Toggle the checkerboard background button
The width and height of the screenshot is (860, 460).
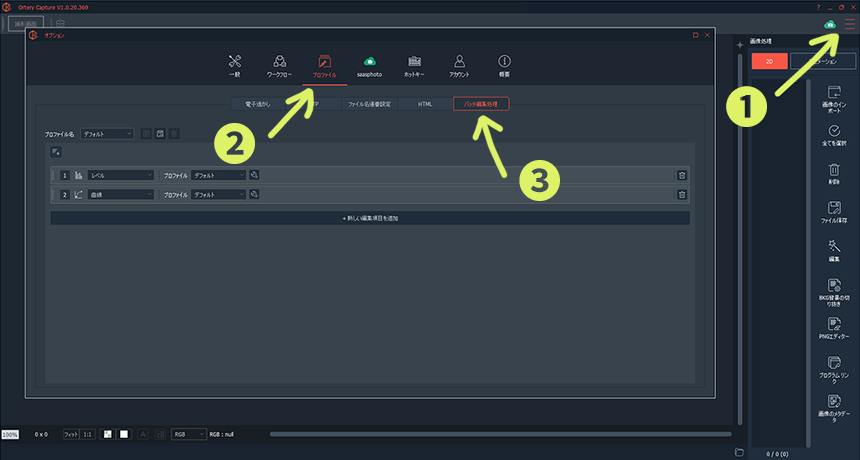[x=107, y=434]
